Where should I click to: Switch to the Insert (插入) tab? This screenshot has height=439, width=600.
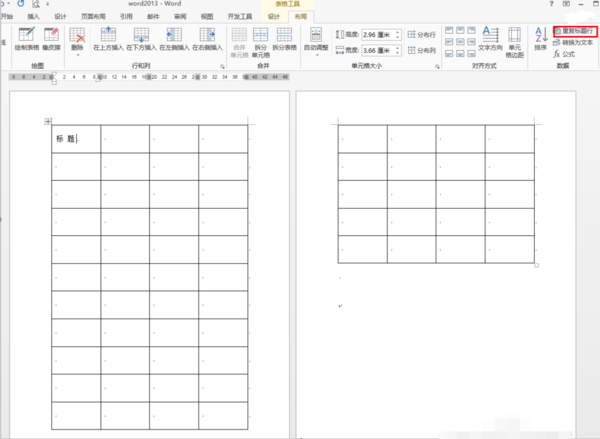click(x=33, y=16)
